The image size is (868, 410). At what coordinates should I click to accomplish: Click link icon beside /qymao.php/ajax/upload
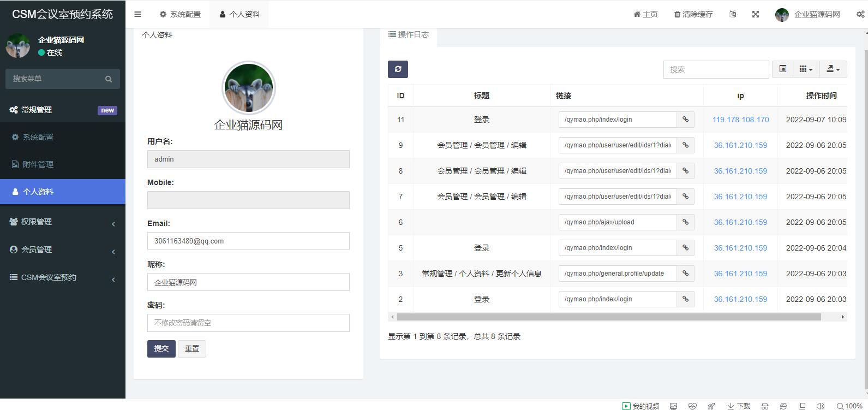click(685, 222)
